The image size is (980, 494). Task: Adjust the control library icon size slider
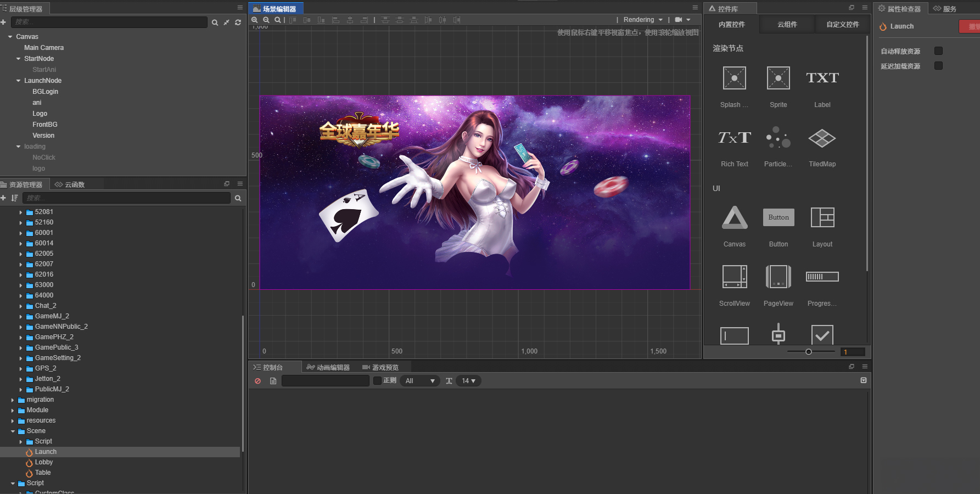click(x=809, y=352)
